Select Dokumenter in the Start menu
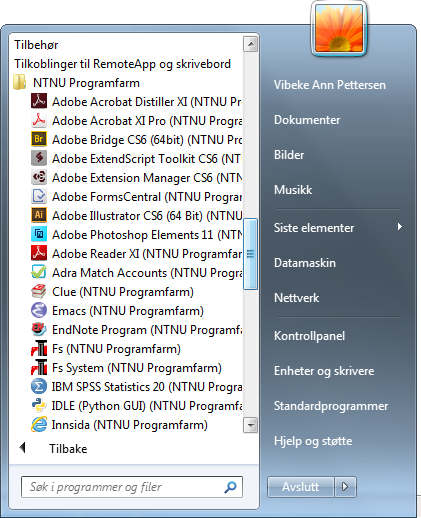 tap(307, 120)
